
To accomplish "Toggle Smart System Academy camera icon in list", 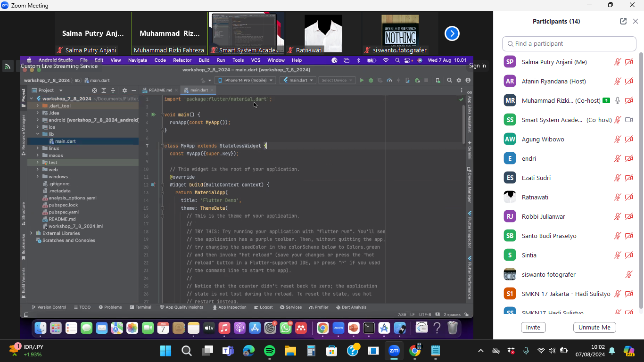I will coord(629,120).
